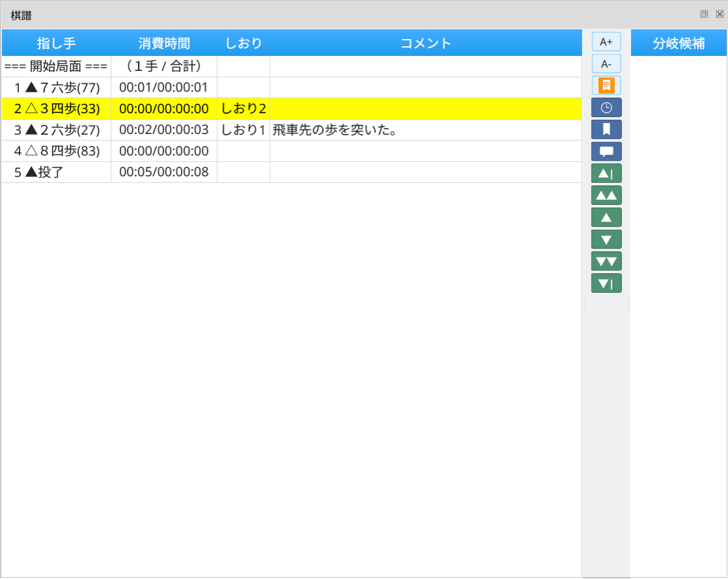Click the しおり2 bookmark cell

coord(244,109)
